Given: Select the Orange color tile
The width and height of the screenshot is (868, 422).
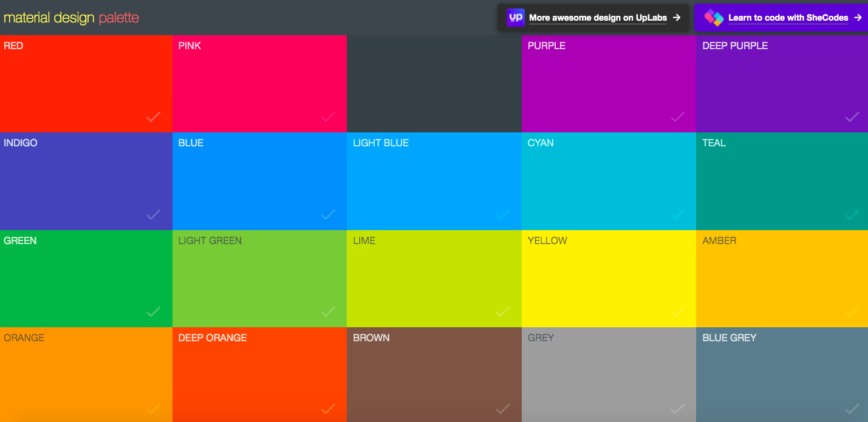Looking at the screenshot, I should [86, 375].
